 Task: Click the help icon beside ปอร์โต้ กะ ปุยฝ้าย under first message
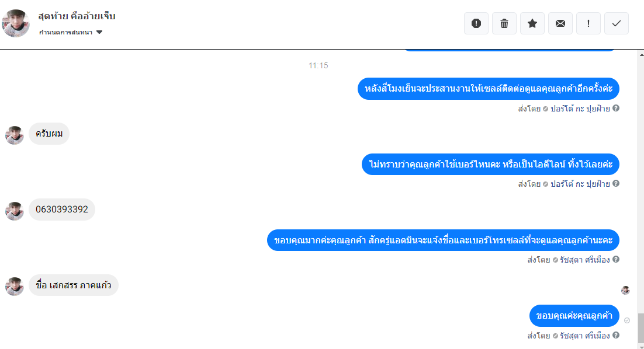(616, 109)
